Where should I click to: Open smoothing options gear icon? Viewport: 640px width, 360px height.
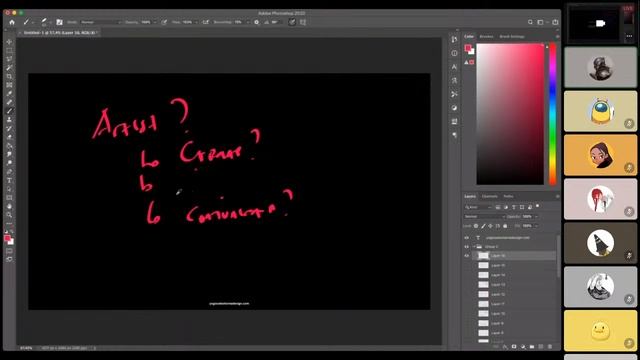256,22
